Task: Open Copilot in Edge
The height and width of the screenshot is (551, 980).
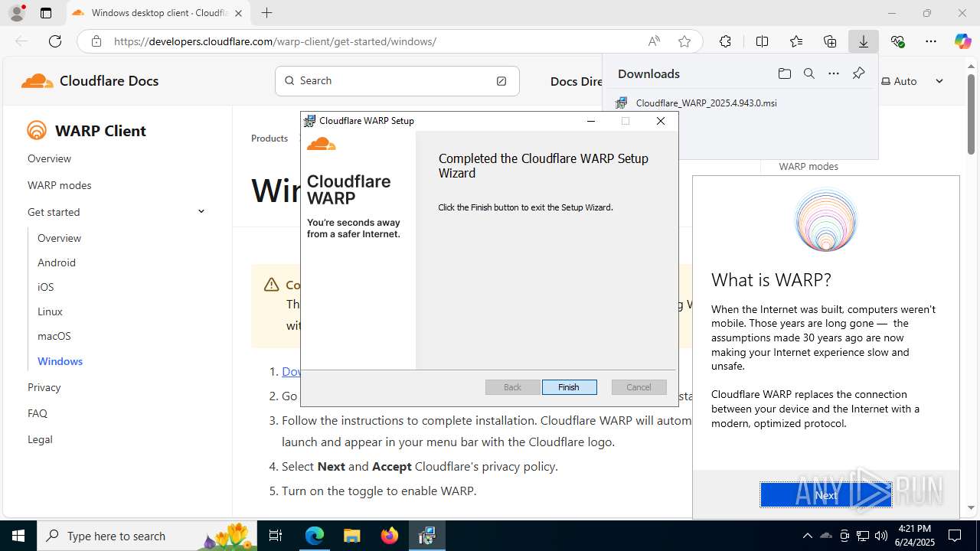Action: coord(962,41)
